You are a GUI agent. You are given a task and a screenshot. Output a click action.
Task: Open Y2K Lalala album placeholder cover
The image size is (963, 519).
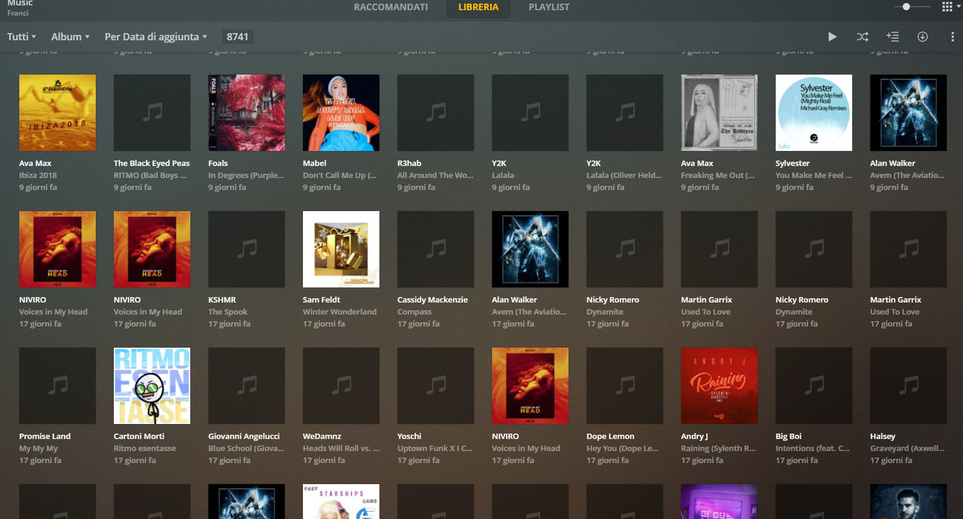pos(530,112)
